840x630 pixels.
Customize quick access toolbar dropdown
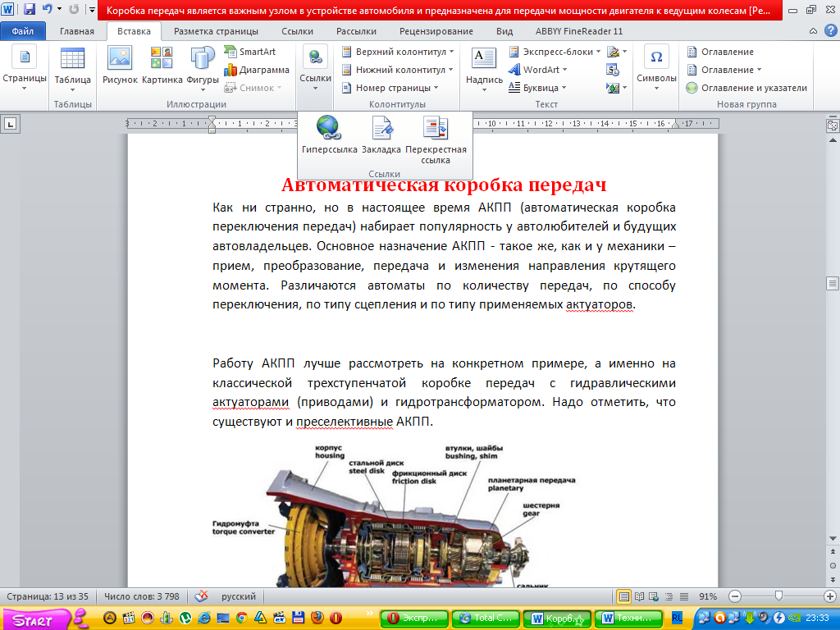pyautogui.click(x=92, y=9)
